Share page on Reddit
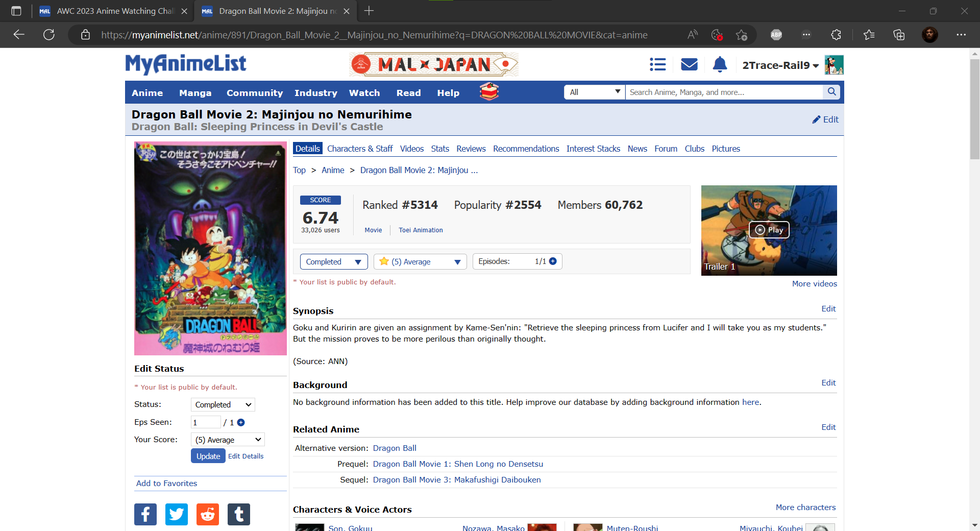Image resolution: width=980 pixels, height=531 pixels. click(x=208, y=514)
